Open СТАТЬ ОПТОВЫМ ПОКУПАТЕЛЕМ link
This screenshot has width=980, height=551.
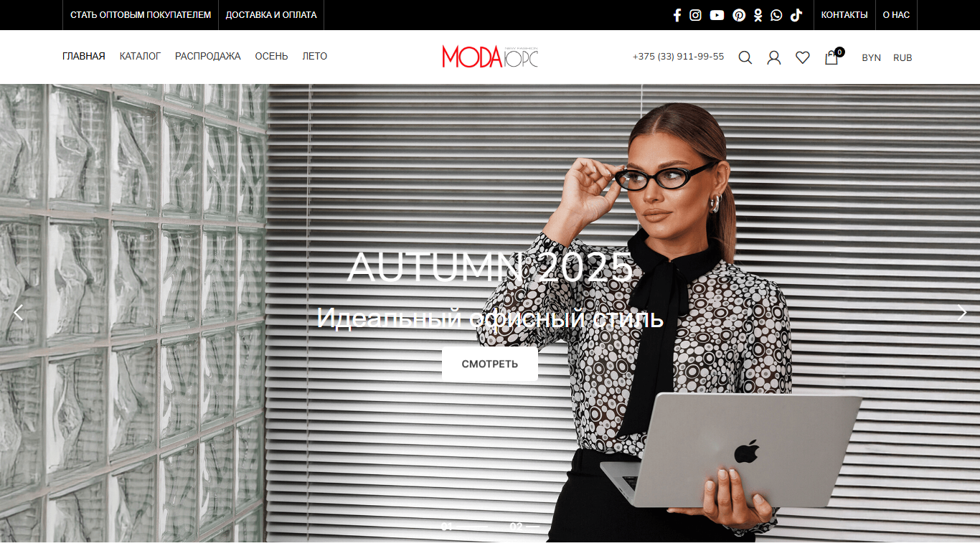141,15
